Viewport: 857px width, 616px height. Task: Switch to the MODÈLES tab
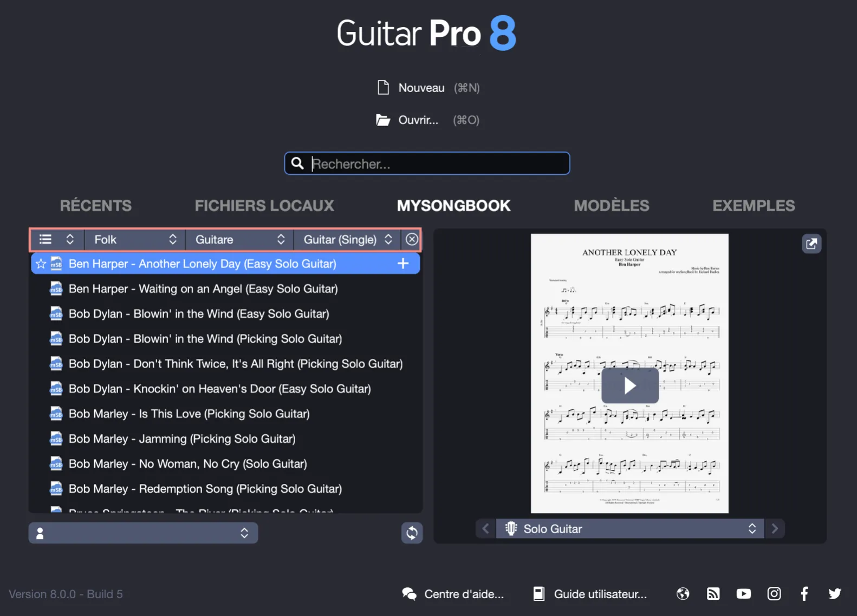611,206
